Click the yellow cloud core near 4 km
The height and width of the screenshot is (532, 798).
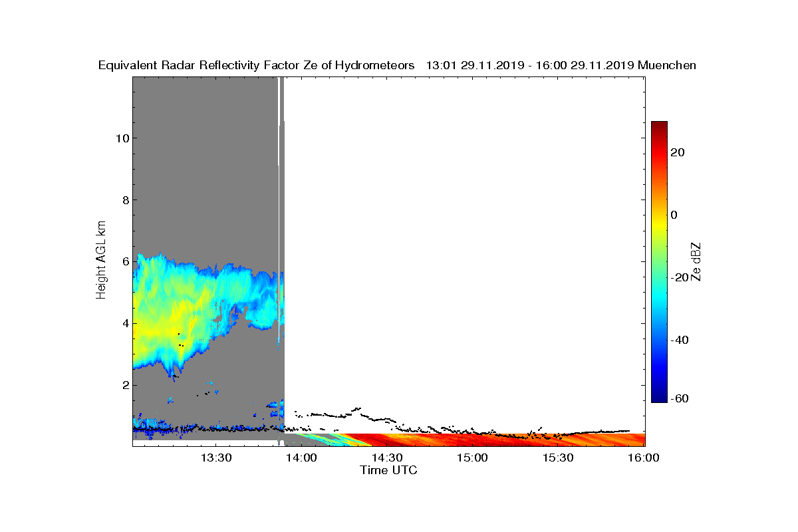point(157,329)
